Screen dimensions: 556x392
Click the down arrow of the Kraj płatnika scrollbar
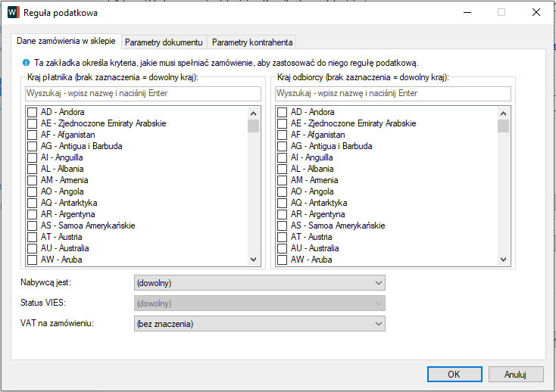click(x=253, y=260)
